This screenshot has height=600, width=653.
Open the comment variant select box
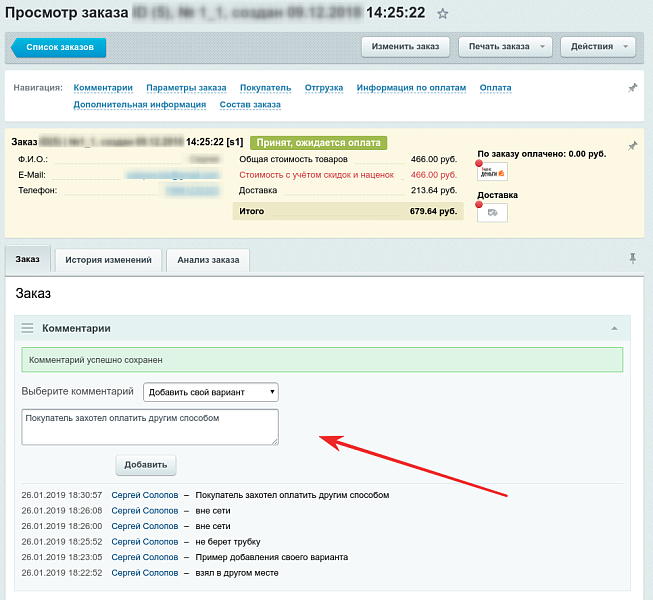211,392
